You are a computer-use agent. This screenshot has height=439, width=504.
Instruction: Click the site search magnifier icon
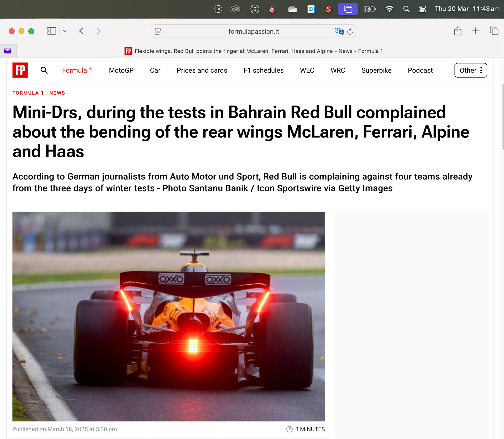click(x=44, y=70)
